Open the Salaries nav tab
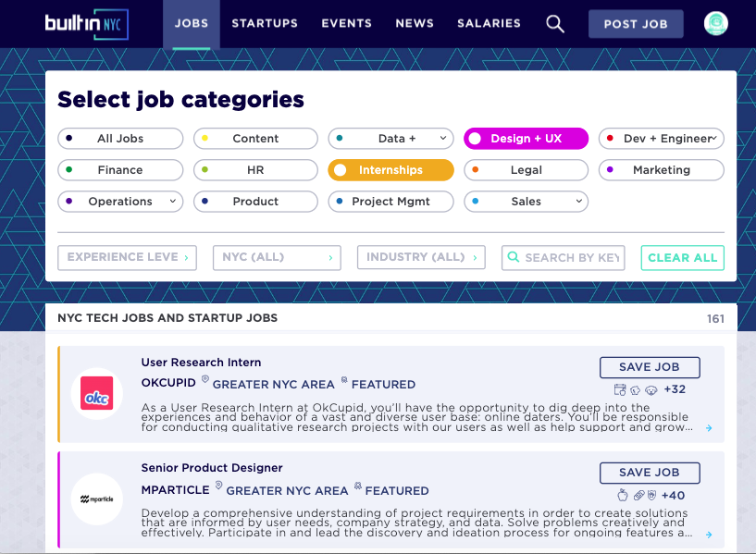The width and height of the screenshot is (756, 554). (x=489, y=24)
